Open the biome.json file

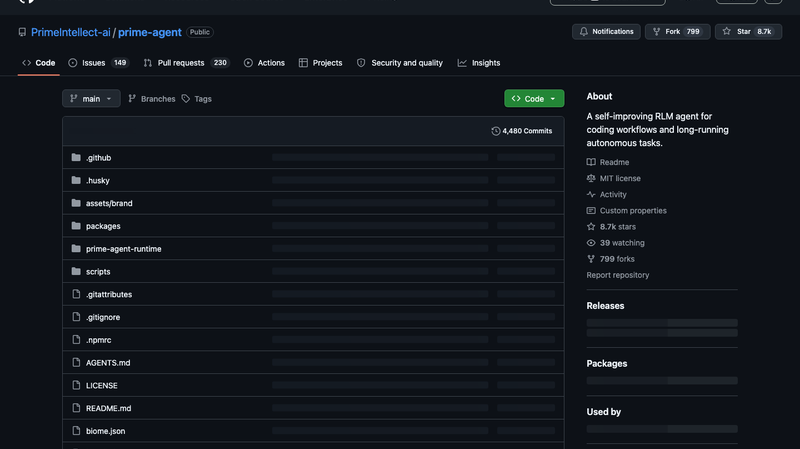[x=105, y=431]
